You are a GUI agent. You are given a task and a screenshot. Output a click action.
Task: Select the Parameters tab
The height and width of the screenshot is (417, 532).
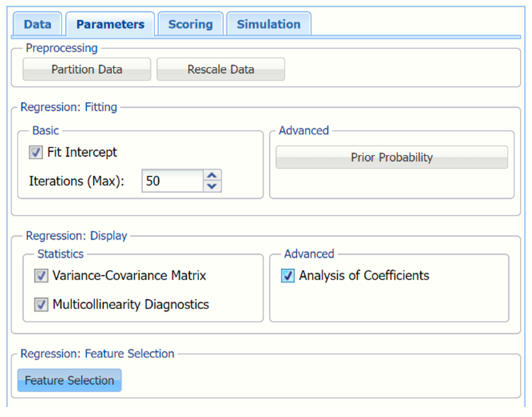coord(110,24)
